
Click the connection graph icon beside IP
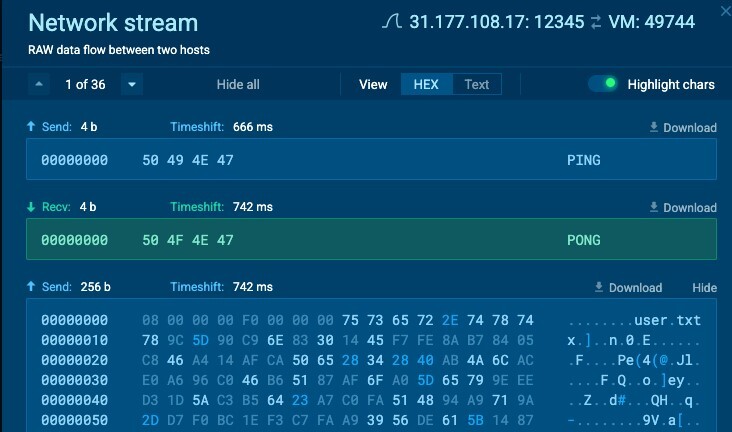coord(392,21)
